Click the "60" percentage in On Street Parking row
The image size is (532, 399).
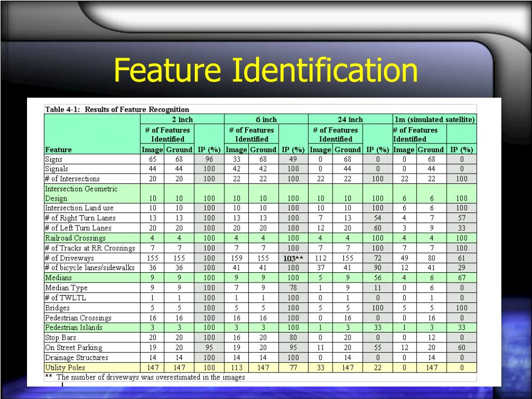(462, 348)
